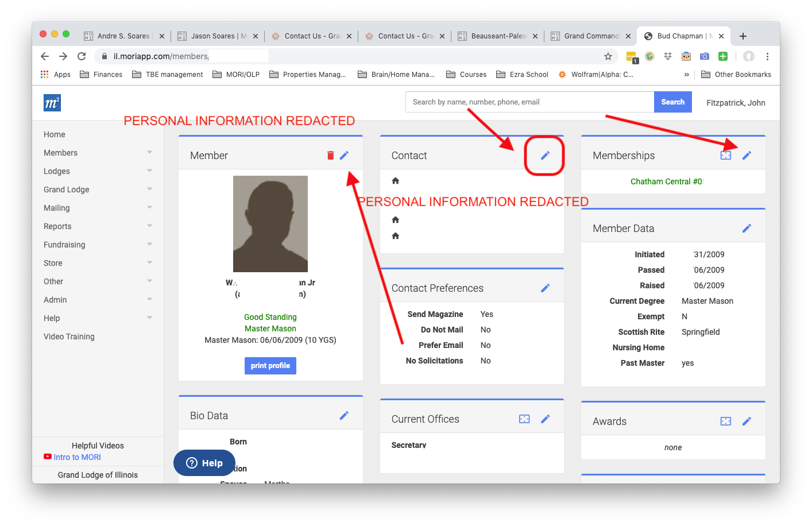Switch to Grand Command browser tab
The image size is (812, 526).
coord(590,36)
